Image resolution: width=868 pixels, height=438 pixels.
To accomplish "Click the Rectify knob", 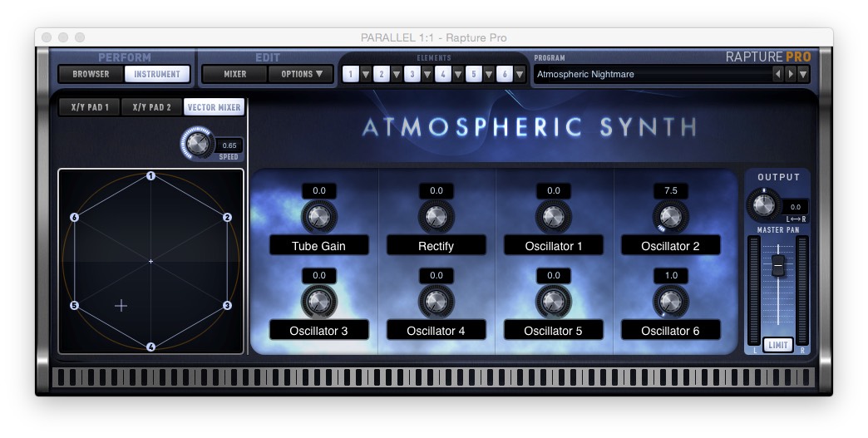I will [x=436, y=217].
